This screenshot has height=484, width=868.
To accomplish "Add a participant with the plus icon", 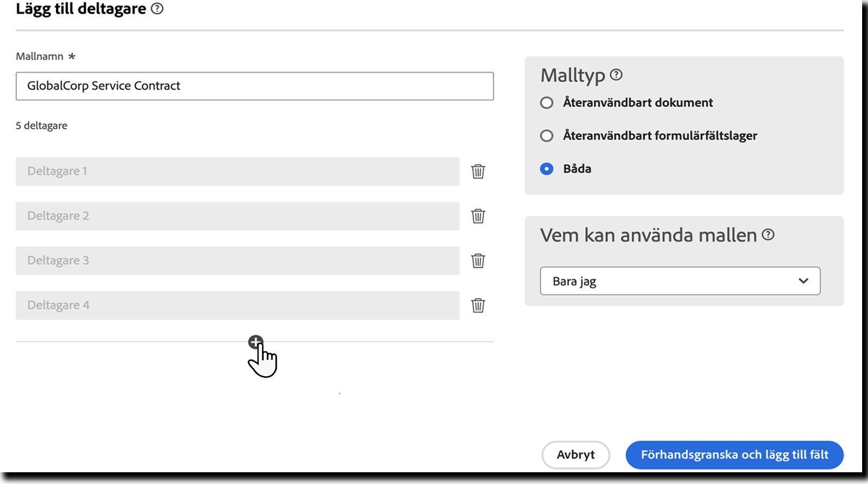I will 256,342.
